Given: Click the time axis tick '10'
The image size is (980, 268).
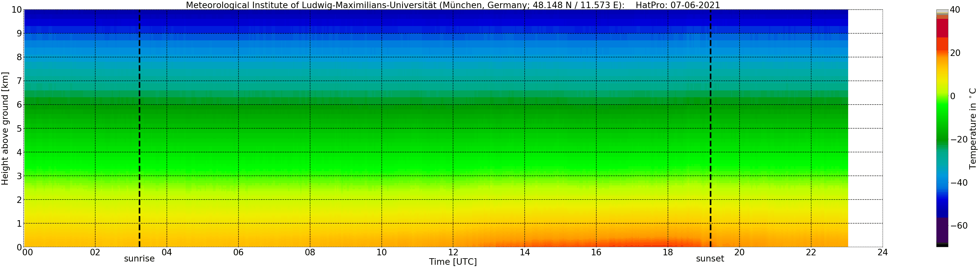Looking at the screenshot, I should 382,252.
